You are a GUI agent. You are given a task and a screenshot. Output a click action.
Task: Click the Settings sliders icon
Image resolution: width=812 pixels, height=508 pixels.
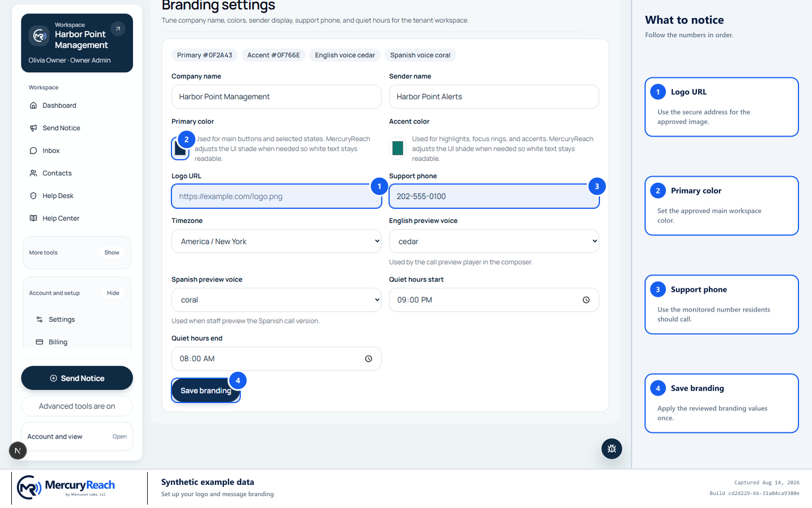(39, 319)
